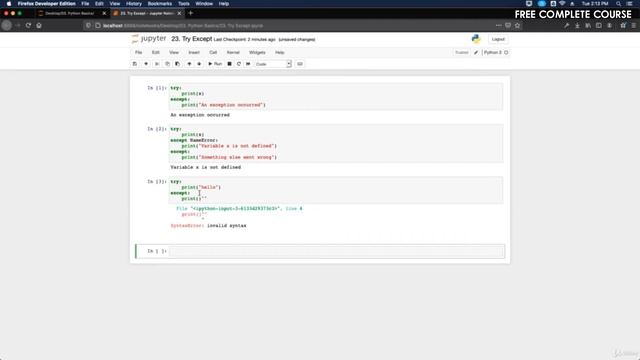Open the cell type Code dropdown
Screen dimensions: 640x360
click(273, 64)
